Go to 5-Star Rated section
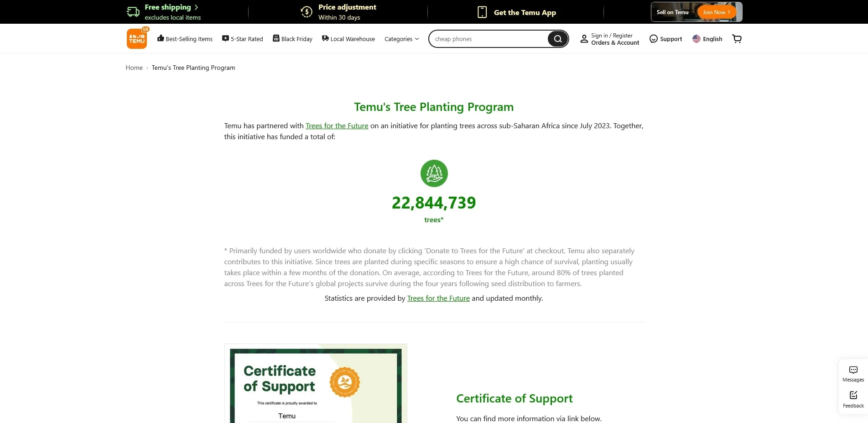Image resolution: width=868 pixels, height=423 pixels. tap(242, 39)
